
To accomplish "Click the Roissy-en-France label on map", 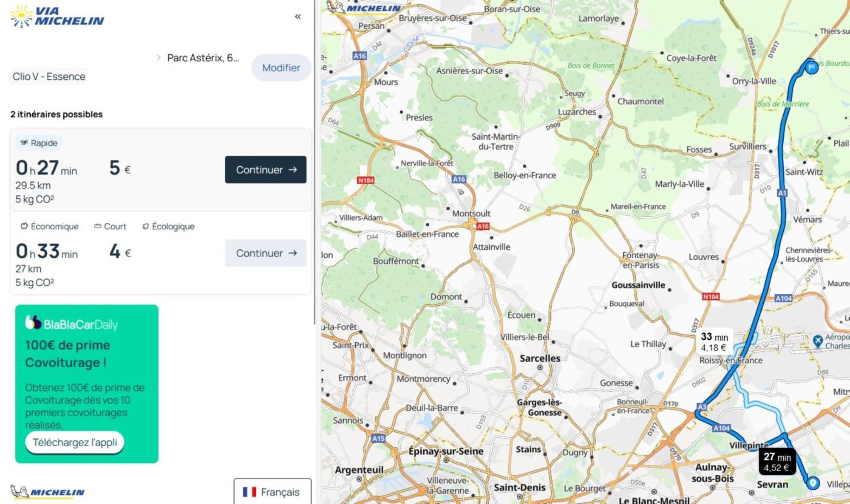I will [731, 360].
